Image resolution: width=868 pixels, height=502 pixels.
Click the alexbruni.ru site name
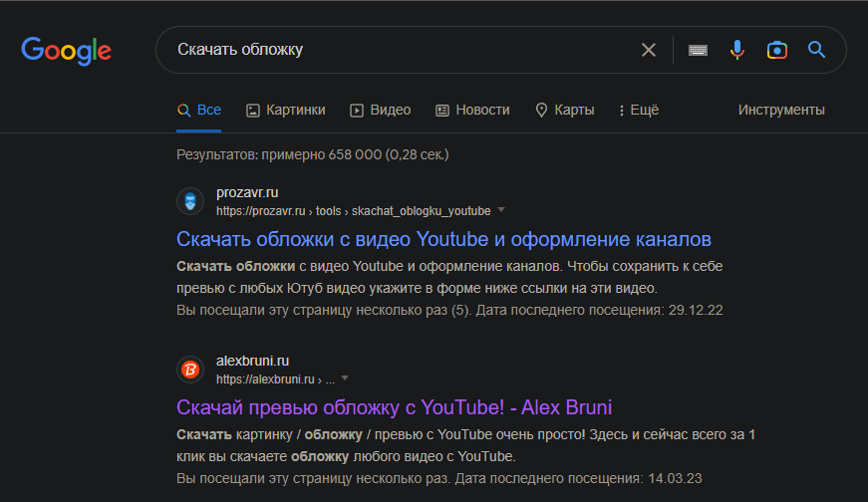252,361
